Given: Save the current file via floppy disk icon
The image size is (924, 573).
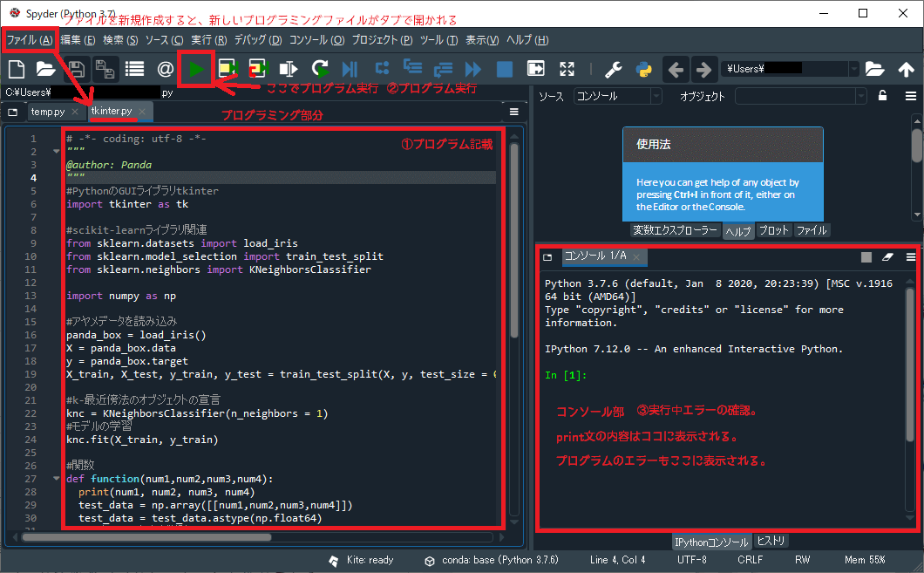Looking at the screenshot, I should (x=76, y=69).
